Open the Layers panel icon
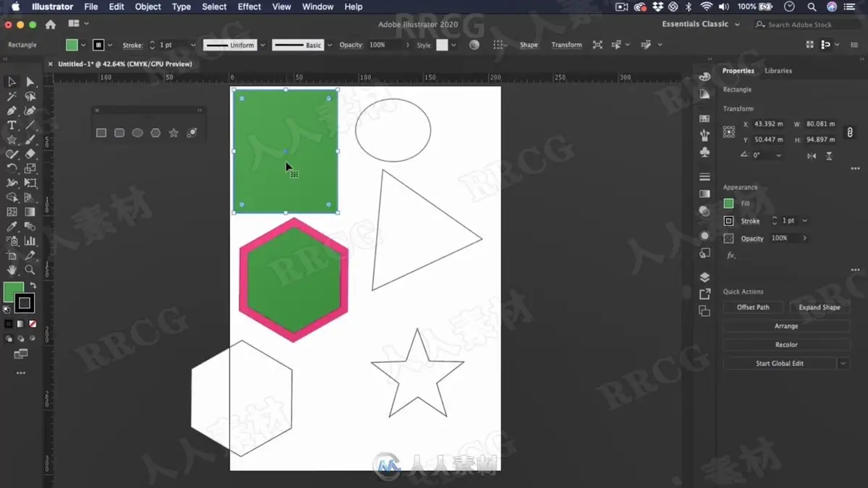Image resolution: width=868 pixels, height=488 pixels. pyautogui.click(x=705, y=277)
